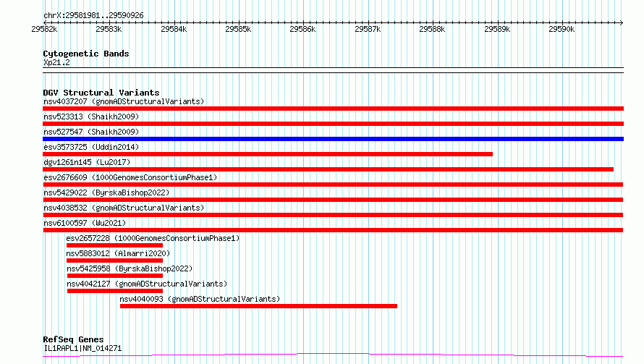Open the nsv4038532 gnomAD variant label
Screen dimensions: 644x364
(x=124, y=208)
